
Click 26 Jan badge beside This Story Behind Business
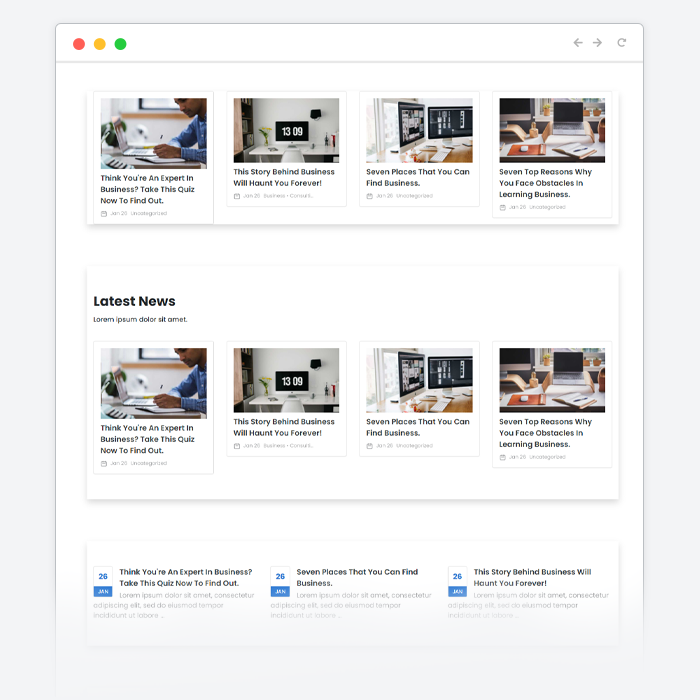point(457,581)
